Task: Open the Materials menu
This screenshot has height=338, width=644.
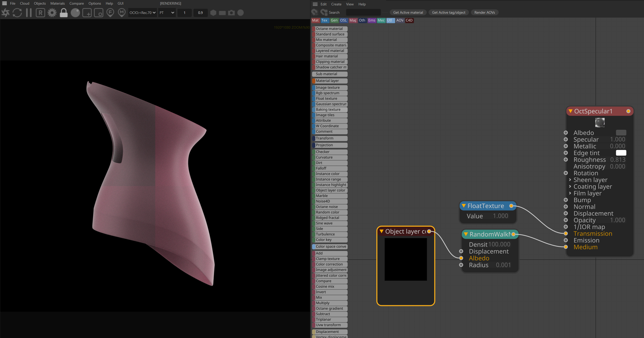Action: pos(57,3)
